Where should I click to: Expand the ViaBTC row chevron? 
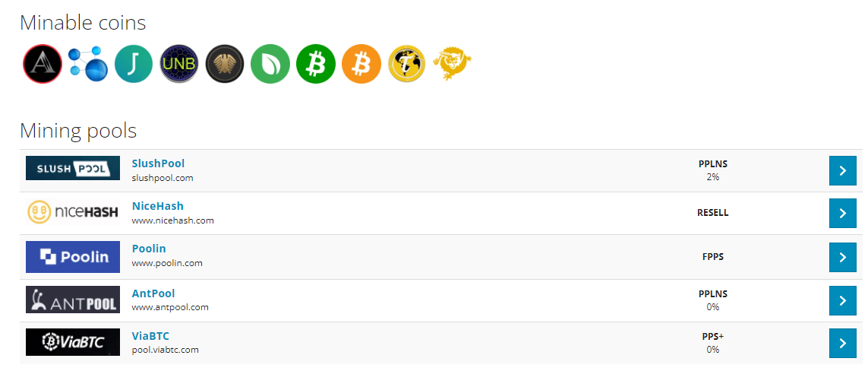coord(842,344)
